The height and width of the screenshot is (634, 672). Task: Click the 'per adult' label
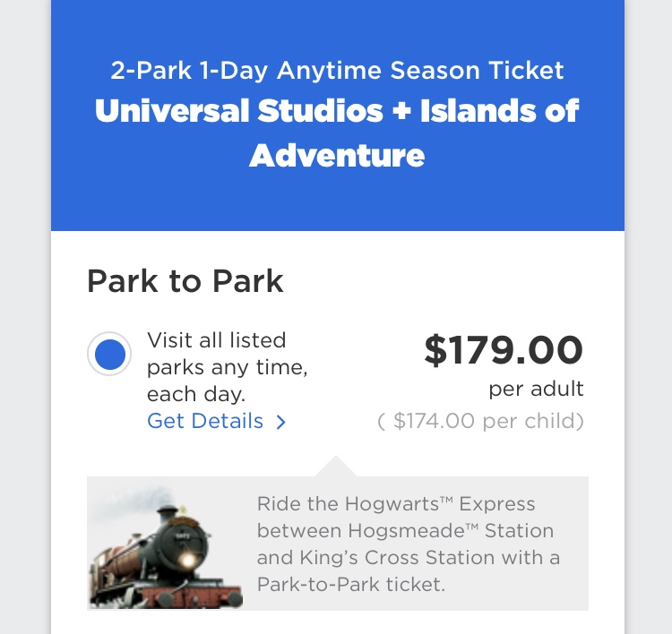coord(536,389)
